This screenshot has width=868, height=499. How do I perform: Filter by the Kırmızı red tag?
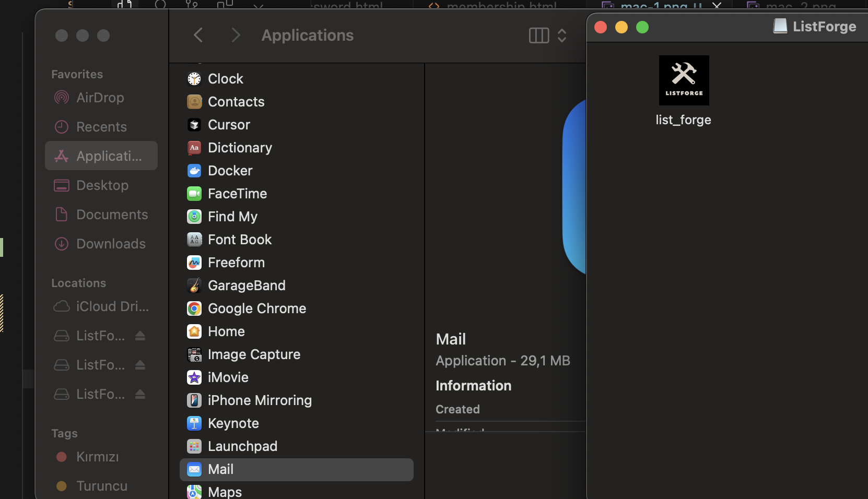point(101,457)
